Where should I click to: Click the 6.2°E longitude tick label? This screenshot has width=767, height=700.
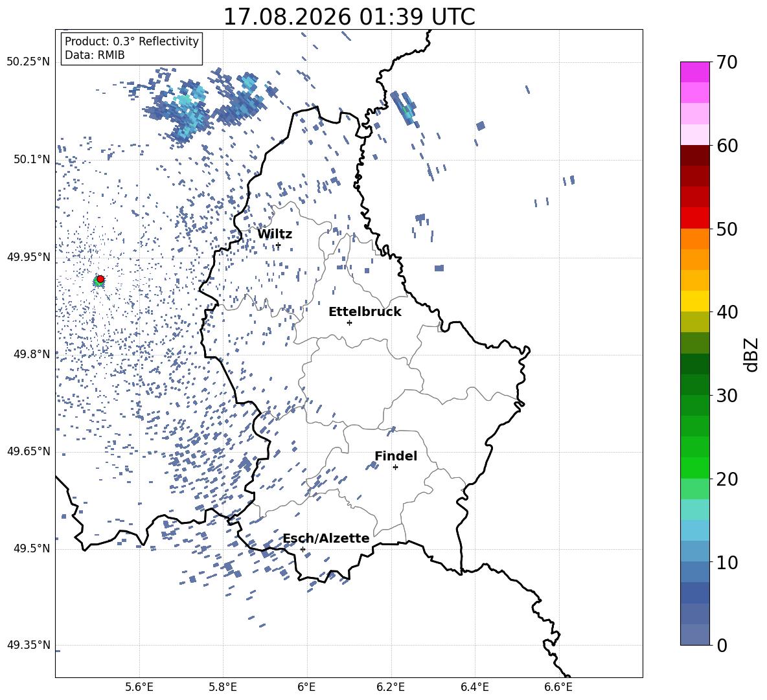pyautogui.click(x=391, y=687)
